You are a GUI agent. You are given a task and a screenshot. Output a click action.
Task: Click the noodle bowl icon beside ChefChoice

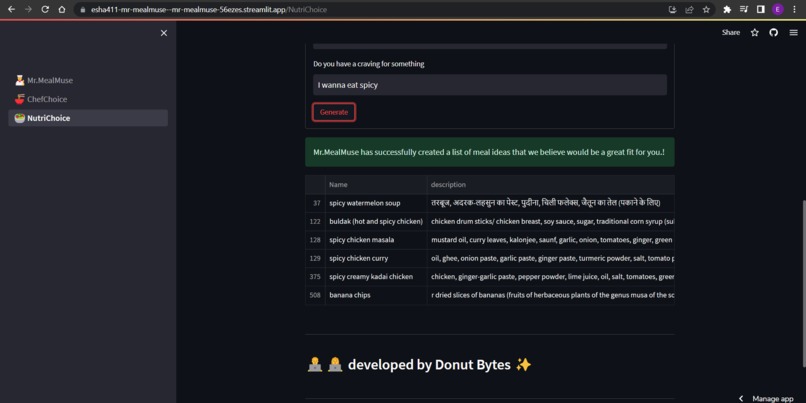point(20,99)
